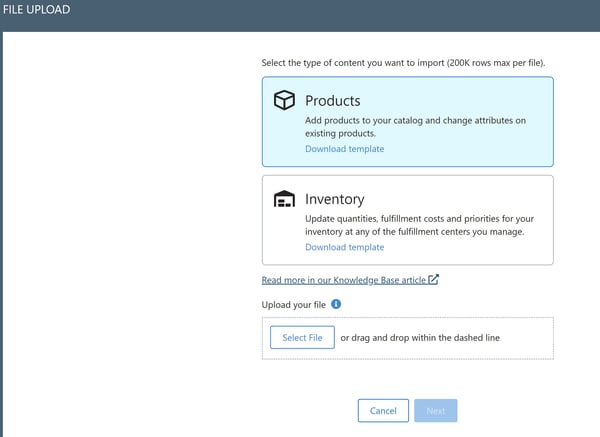Viewport: 600px width, 437px height.
Task: Choose the Inventory import type heading
Action: [334, 199]
